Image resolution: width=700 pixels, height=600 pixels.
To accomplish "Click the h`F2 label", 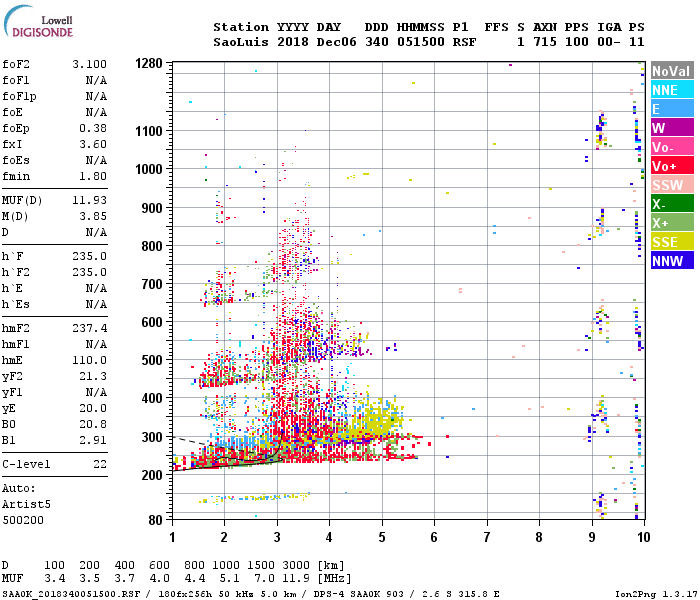I will 16,272.
